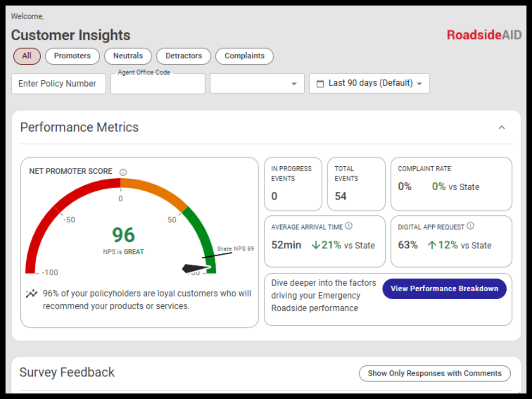The width and height of the screenshot is (532, 399).
Task: Open the empty combo box beside Agent Office Code
Action: (x=257, y=83)
